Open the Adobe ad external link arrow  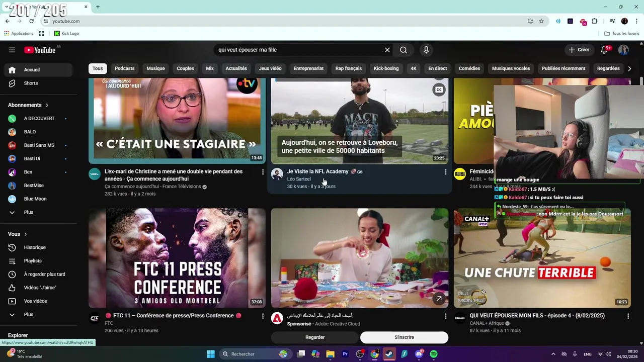pos(439,299)
